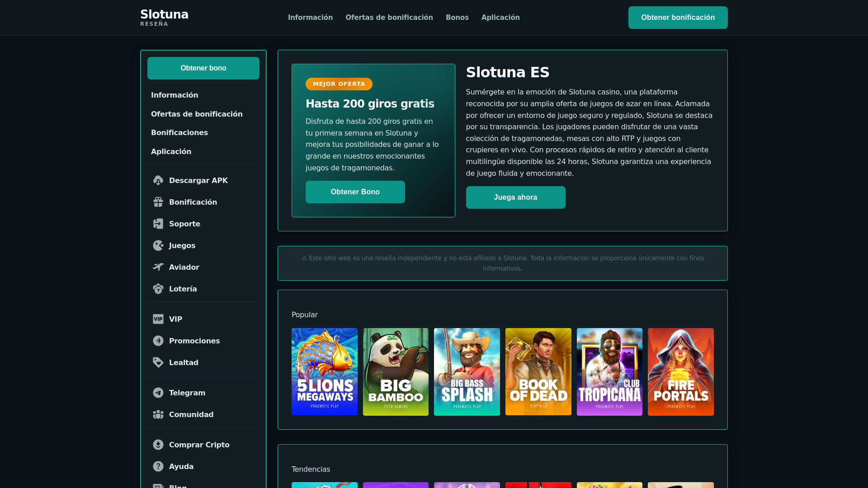The height and width of the screenshot is (488, 868).
Task: Open the Comprar Cripto text link
Action: [199, 445]
